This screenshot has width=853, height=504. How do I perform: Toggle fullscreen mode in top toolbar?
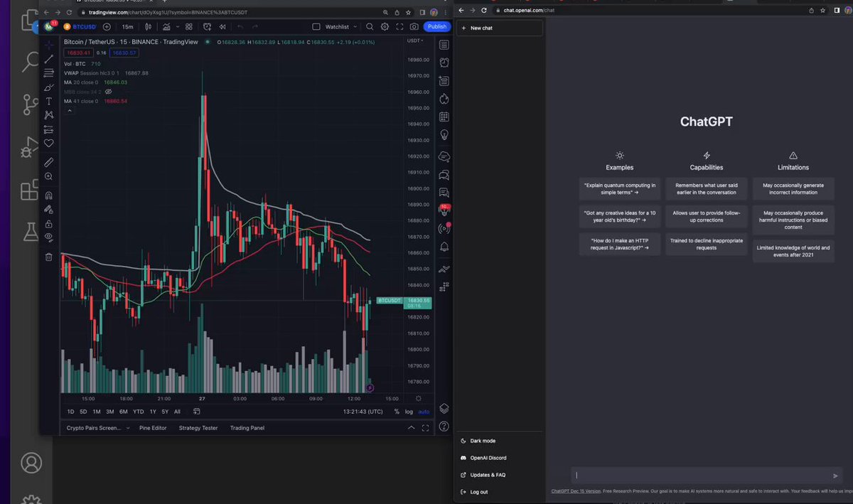coord(399,26)
